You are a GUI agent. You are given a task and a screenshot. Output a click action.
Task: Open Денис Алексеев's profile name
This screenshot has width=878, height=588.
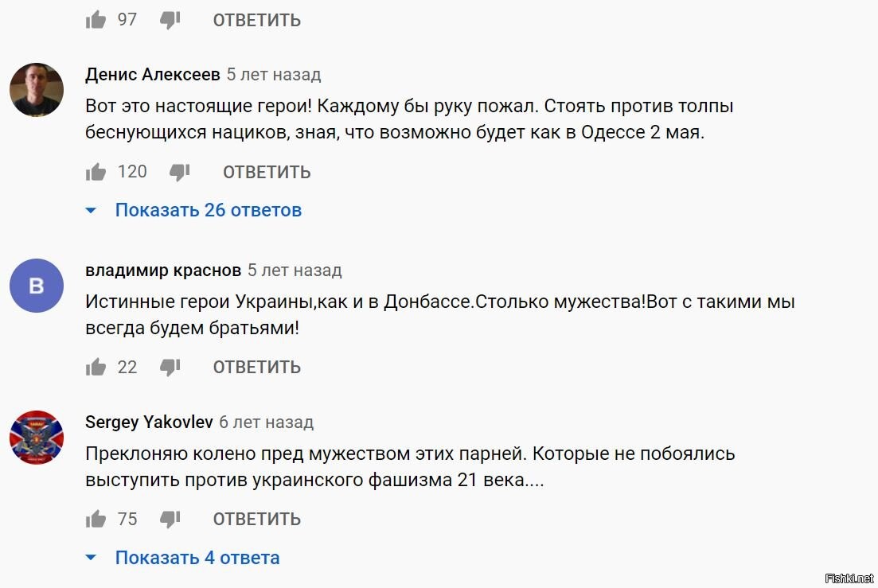click(152, 75)
